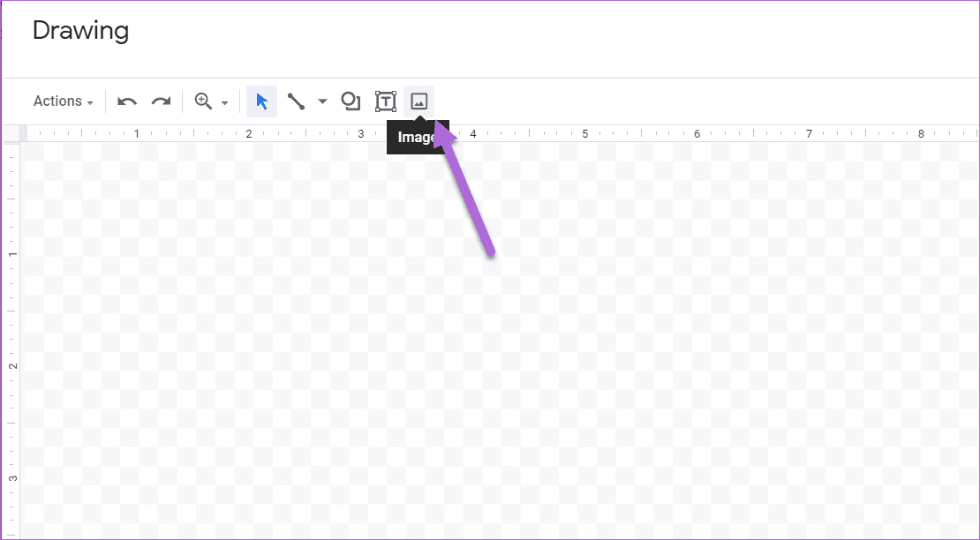Click the horizontal ruler at the 3-inch mark
The width and height of the screenshot is (980, 540).
(361, 133)
